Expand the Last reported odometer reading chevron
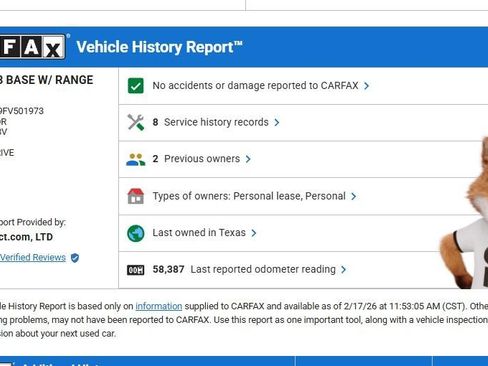The image size is (488, 366). (344, 270)
